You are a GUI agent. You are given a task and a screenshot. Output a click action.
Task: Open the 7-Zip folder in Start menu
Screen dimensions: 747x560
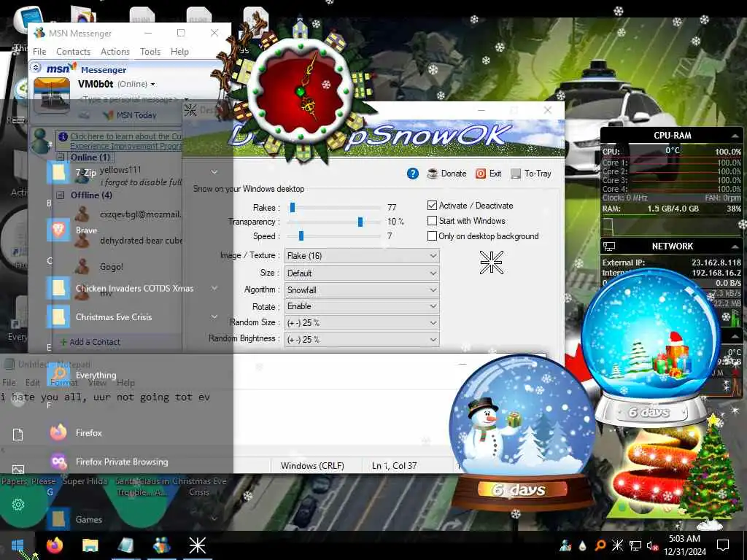pyautogui.click(x=86, y=172)
